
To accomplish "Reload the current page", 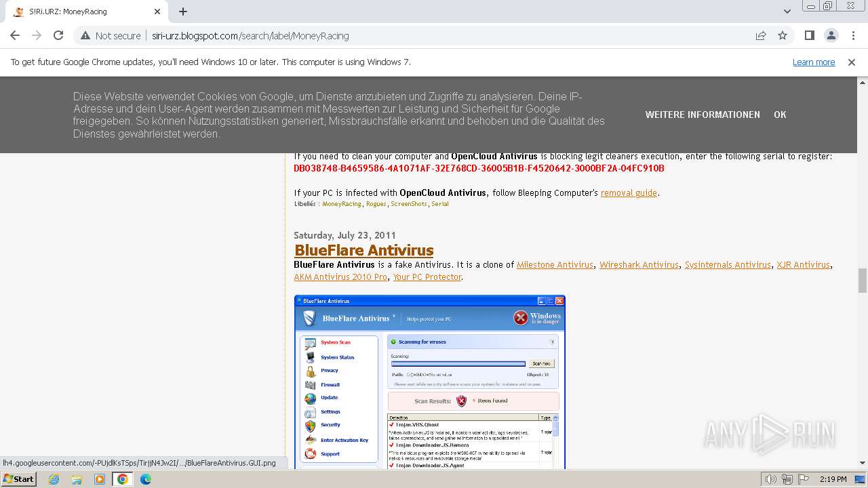I will point(58,35).
